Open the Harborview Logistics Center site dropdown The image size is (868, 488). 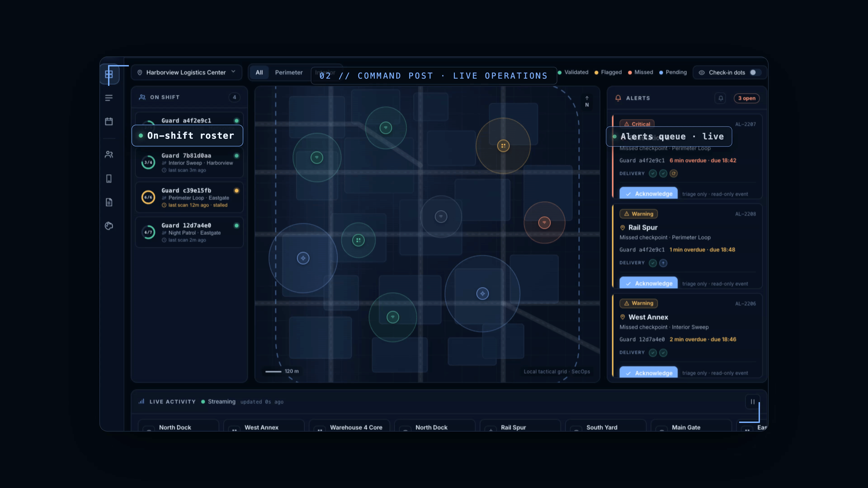[186, 72]
